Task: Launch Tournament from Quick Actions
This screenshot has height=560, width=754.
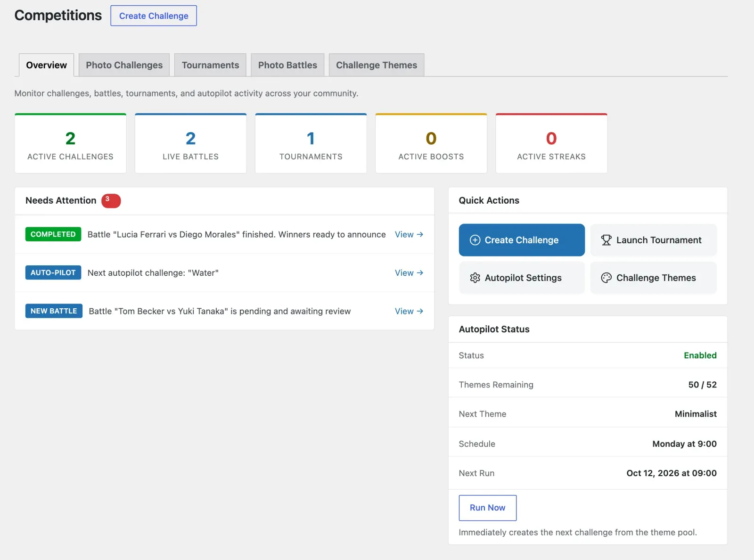Action: (x=654, y=240)
